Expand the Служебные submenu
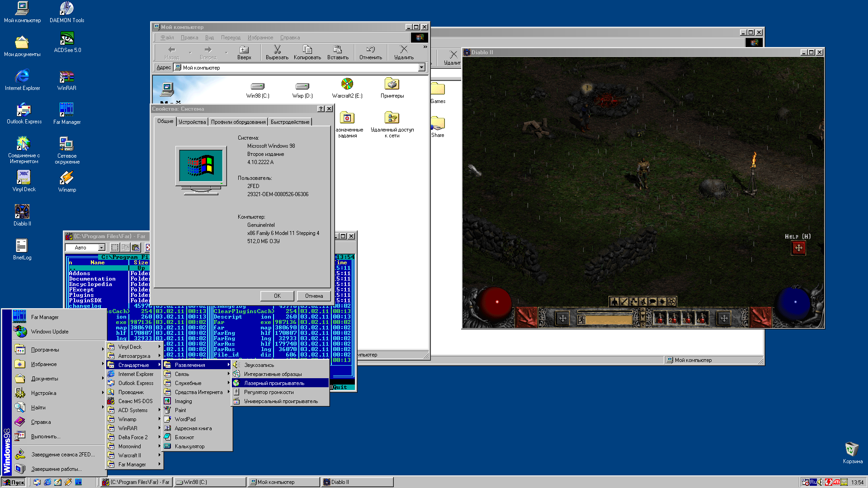The width and height of the screenshot is (868, 488). 197,383
